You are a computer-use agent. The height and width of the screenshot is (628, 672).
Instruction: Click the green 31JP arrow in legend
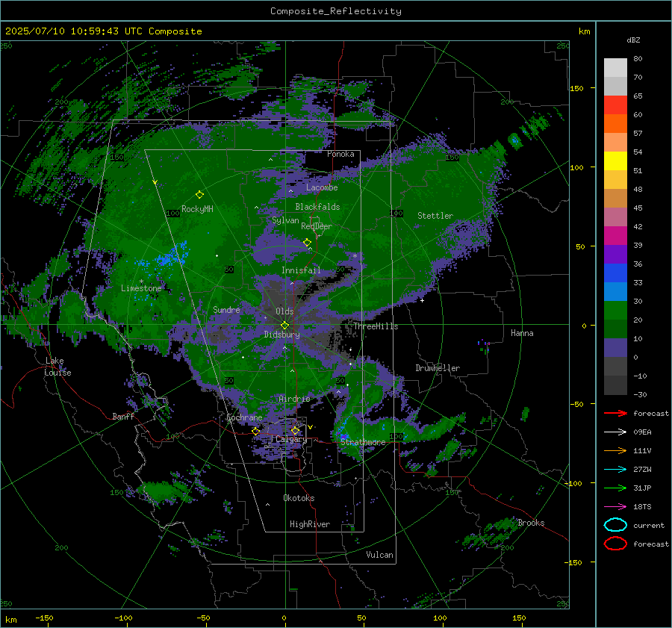[615, 488]
